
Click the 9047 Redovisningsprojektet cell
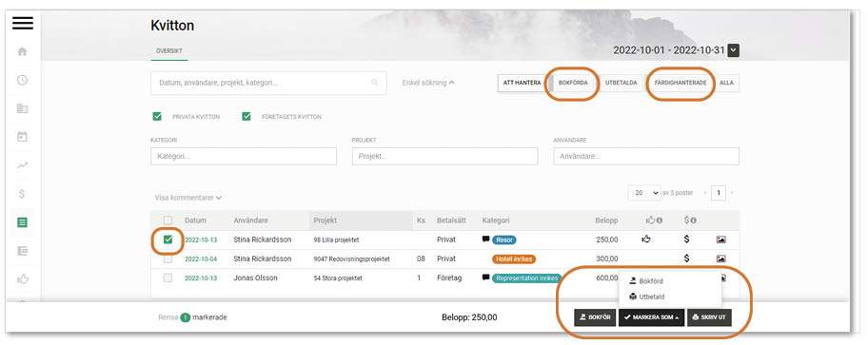pos(351,259)
